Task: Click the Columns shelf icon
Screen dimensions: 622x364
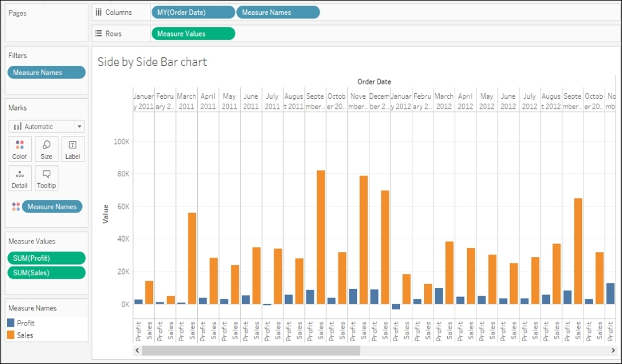Action: click(x=98, y=12)
